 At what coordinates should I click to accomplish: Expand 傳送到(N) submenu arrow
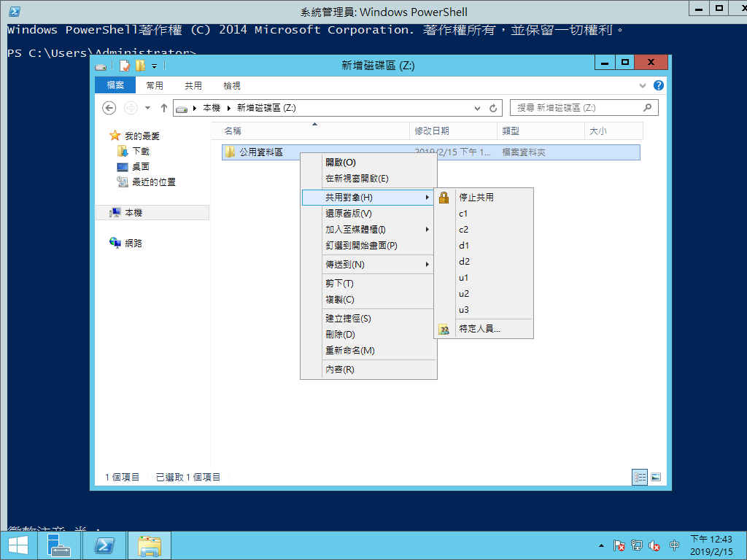(427, 264)
